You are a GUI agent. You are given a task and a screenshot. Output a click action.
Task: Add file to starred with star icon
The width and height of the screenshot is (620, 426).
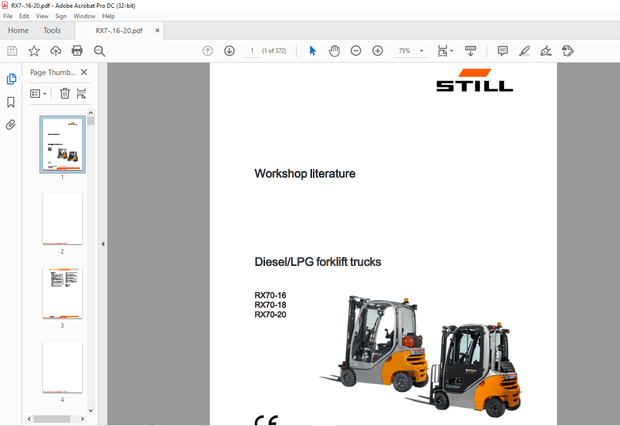click(34, 51)
